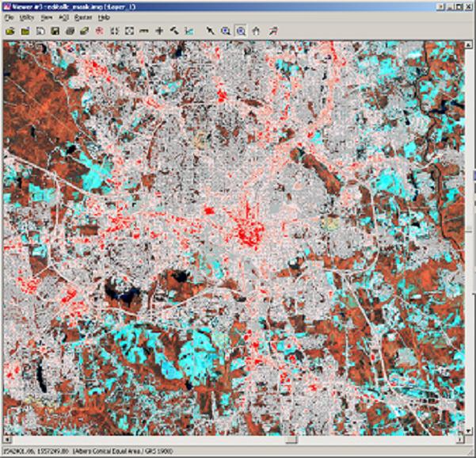Image resolution: width=476 pixels, height=458 pixels.
Task: Click the red reset-zoom star icon
Action: (100, 31)
